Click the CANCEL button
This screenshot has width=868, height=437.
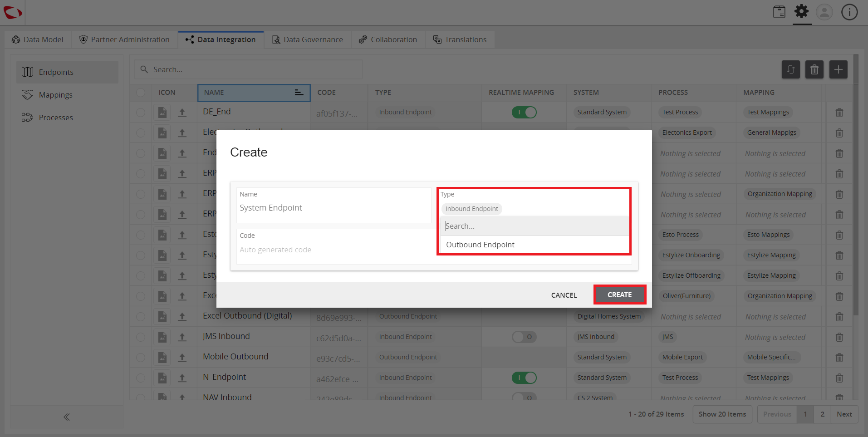[x=564, y=295]
